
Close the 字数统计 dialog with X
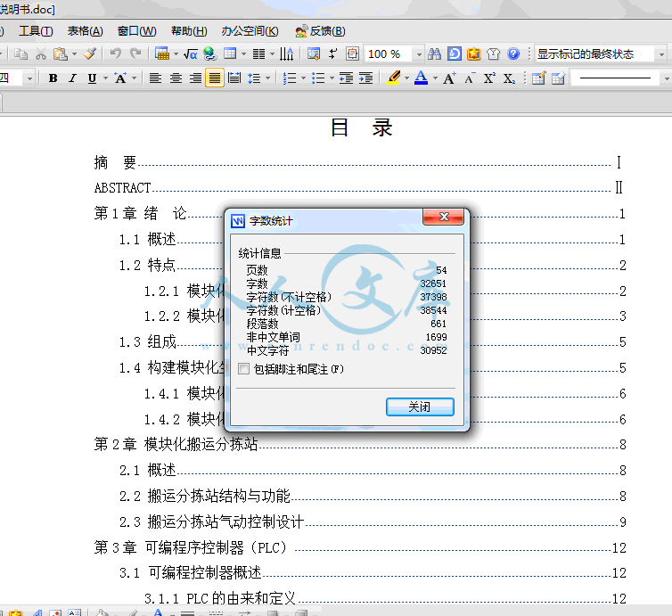tap(444, 217)
